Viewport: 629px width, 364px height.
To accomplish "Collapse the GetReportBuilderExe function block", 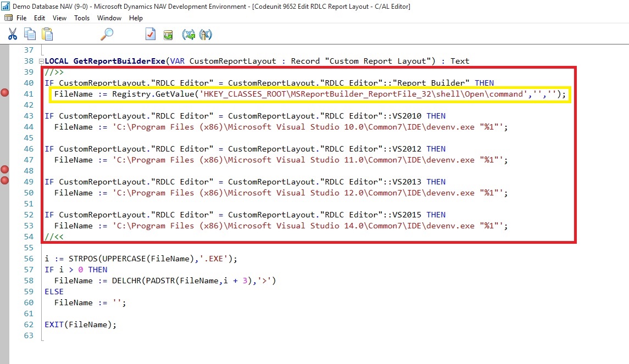I will coord(41,61).
